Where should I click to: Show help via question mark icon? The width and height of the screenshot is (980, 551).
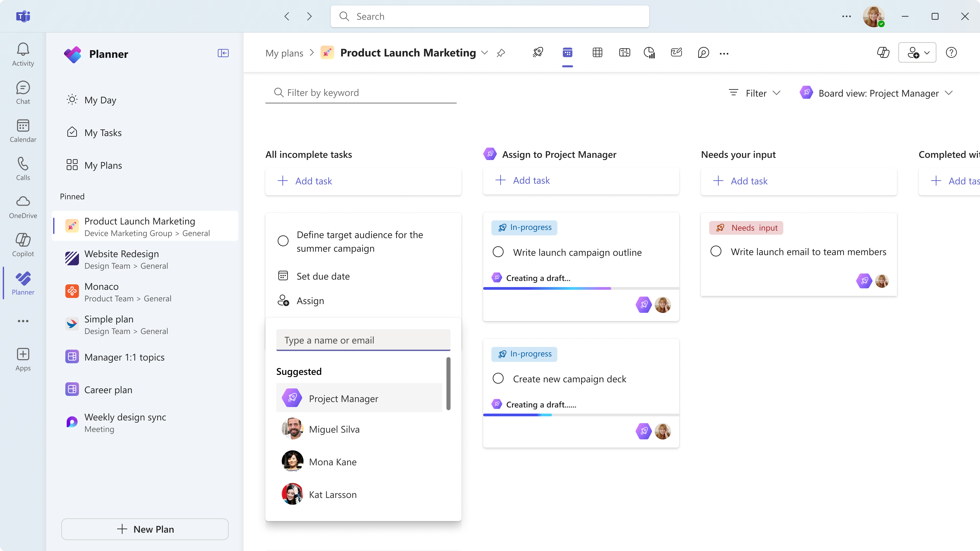tap(951, 52)
